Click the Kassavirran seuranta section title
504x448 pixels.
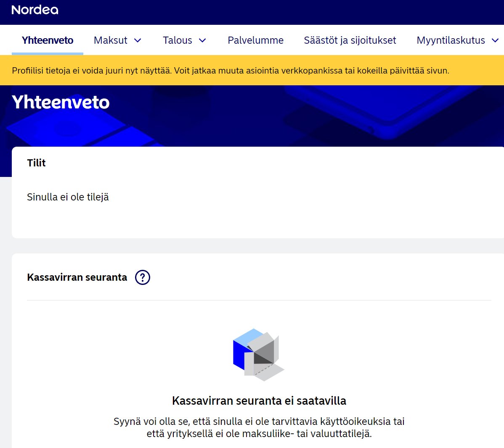tap(77, 277)
